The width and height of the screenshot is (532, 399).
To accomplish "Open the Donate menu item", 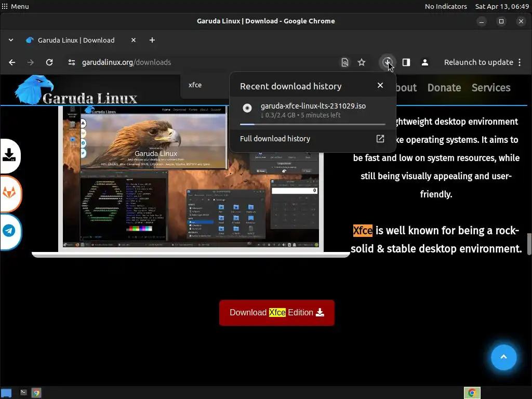I will click(x=444, y=88).
